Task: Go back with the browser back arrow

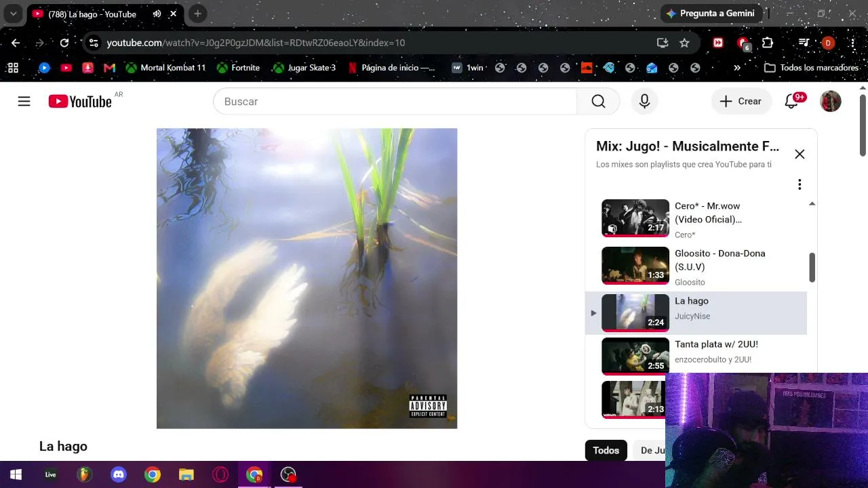Action: [16, 43]
